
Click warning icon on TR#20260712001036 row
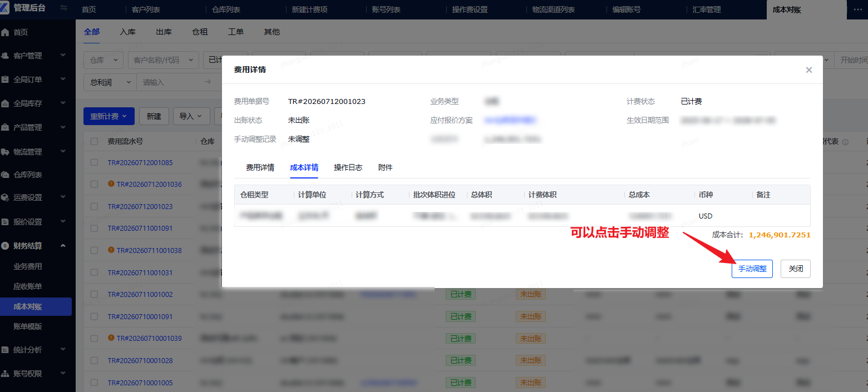click(x=111, y=183)
